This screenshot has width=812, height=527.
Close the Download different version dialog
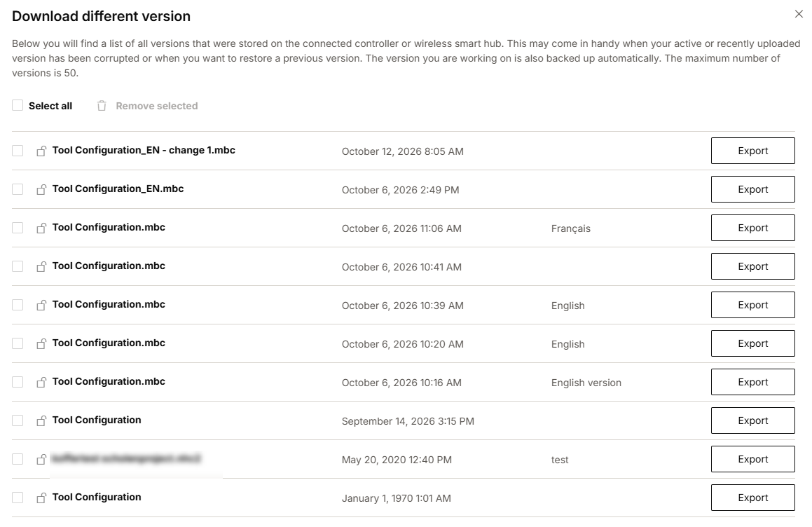point(799,14)
